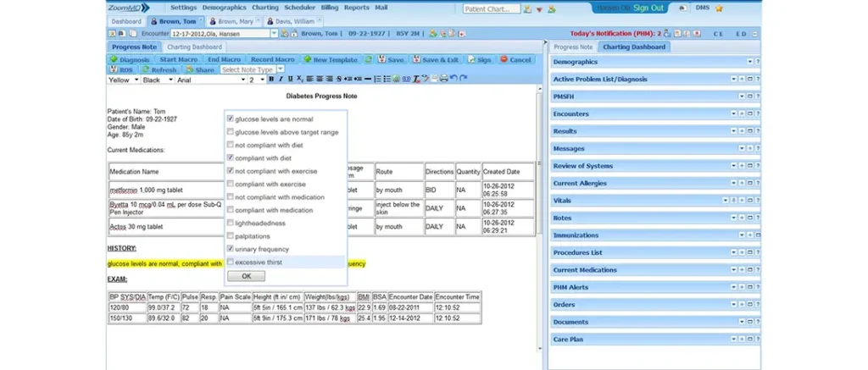Click plus icon on the Orders panel

point(742,305)
